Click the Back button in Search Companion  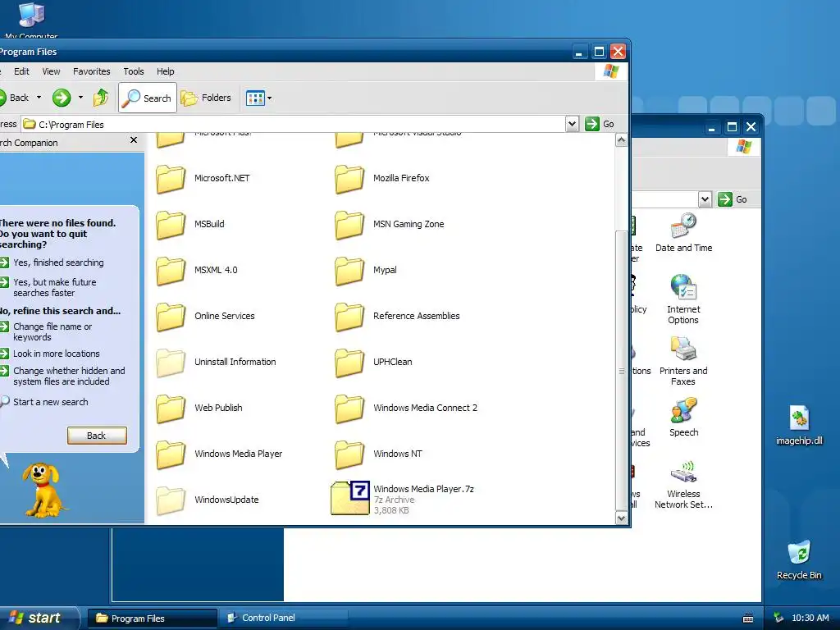(x=97, y=436)
